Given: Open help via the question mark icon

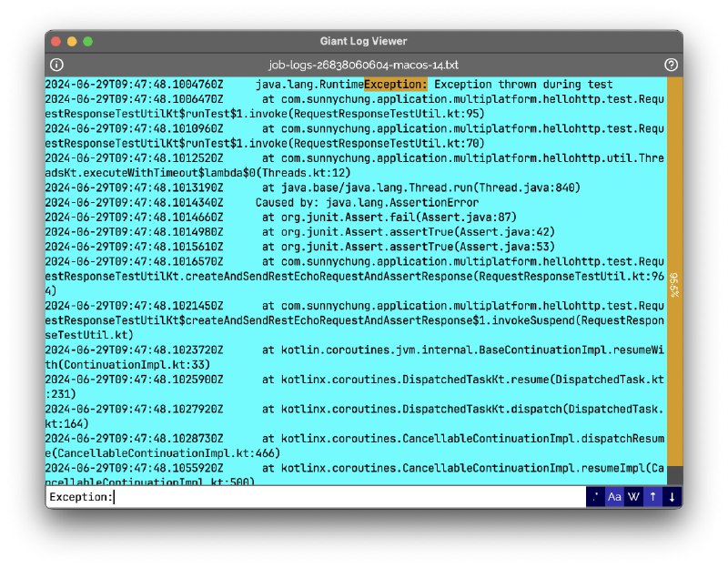Looking at the screenshot, I should coord(672,65).
